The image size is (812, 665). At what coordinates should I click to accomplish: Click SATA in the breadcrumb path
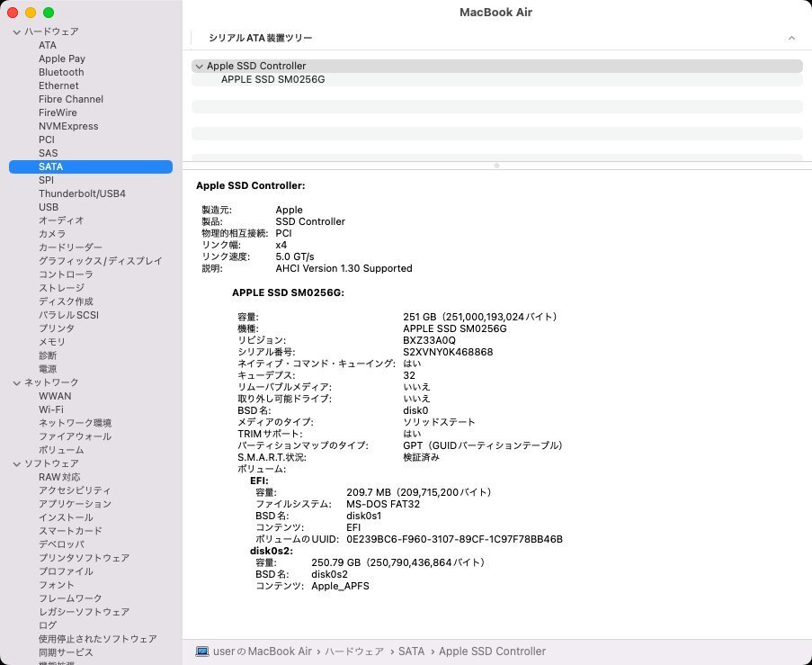click(411, 651)
